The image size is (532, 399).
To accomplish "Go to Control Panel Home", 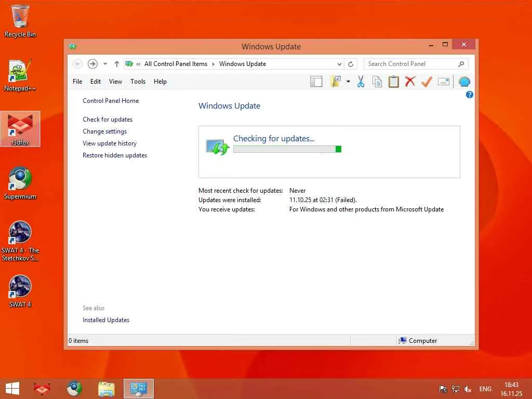I will point(111,101).
